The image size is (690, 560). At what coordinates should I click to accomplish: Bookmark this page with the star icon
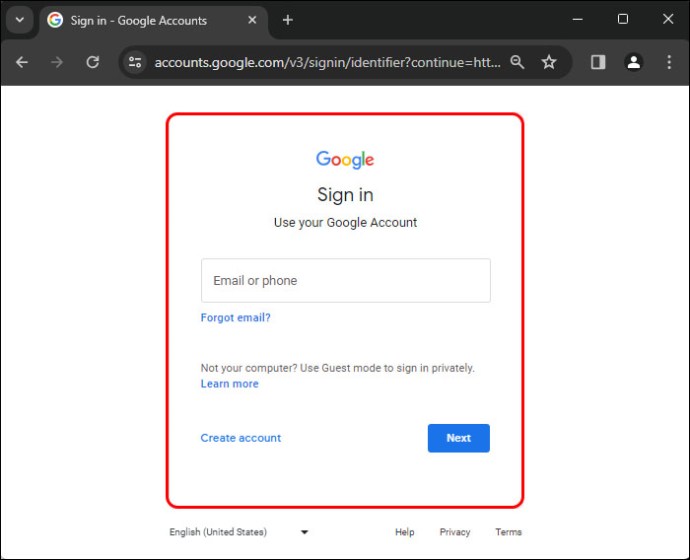point(549,62)
